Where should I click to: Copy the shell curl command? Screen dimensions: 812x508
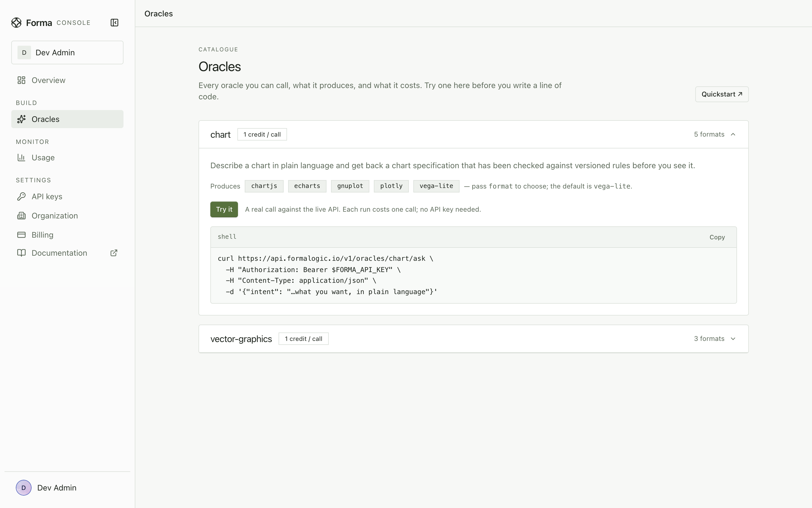[x=717, y=237]
